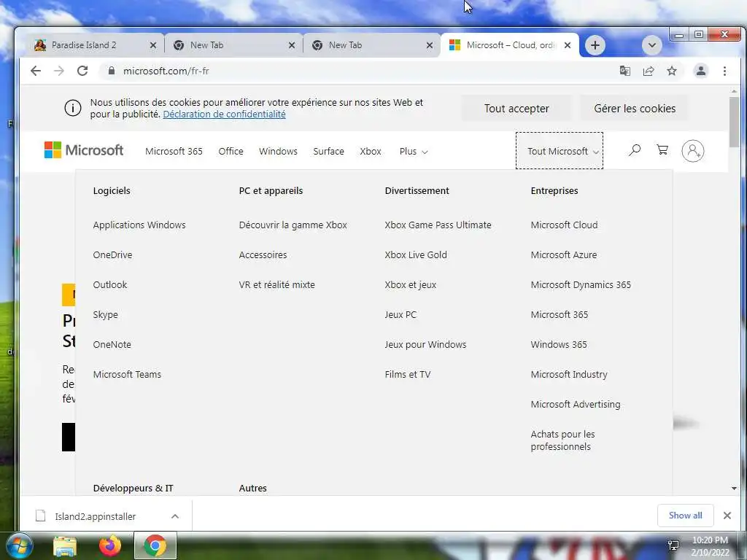This screenshot has width=747, height=560.
Task: Open Découvrir la gamme Xbox link
Action: point(293,225)
